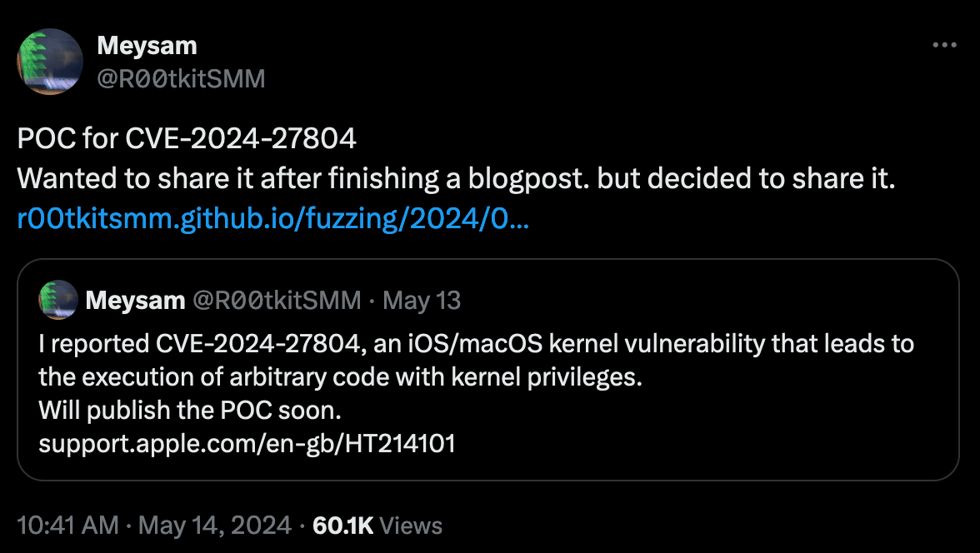Screen dimensions: 980x553
Task: Click the Meysam name in quoted tweet
Action: [135, 301]
